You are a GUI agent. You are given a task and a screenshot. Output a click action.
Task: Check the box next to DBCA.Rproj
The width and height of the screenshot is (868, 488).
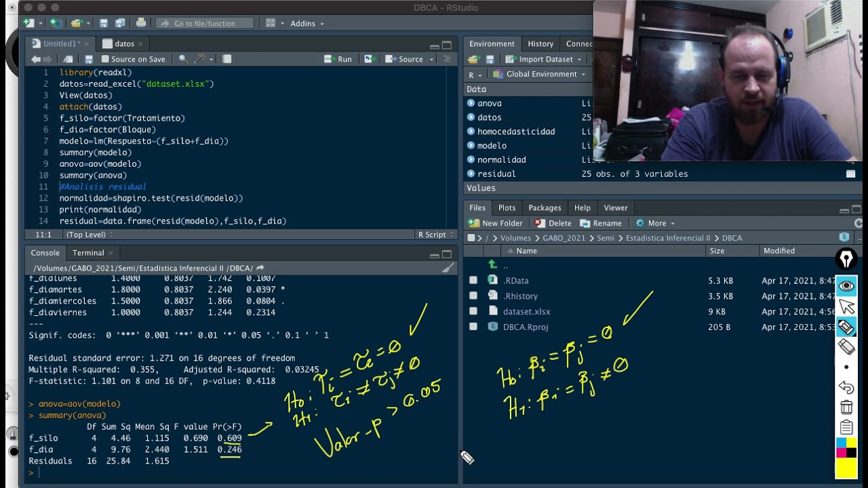coord(473,327)
